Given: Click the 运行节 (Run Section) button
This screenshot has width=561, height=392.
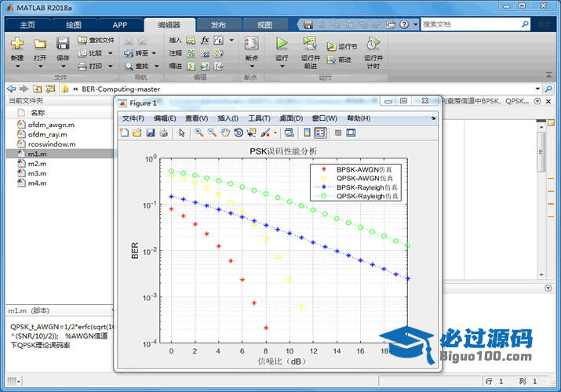Looking at the screenshot, I should 341,46.
